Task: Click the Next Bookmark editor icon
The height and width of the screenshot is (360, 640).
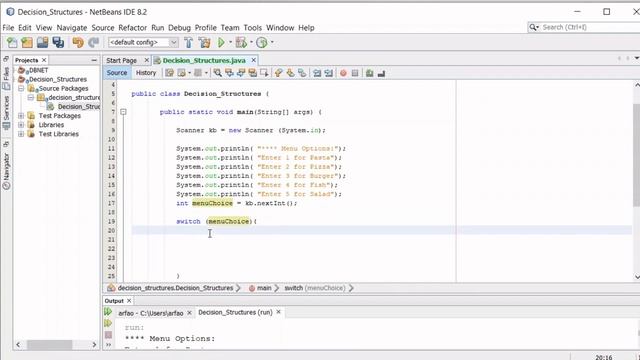Action: (x=291, y=73)
